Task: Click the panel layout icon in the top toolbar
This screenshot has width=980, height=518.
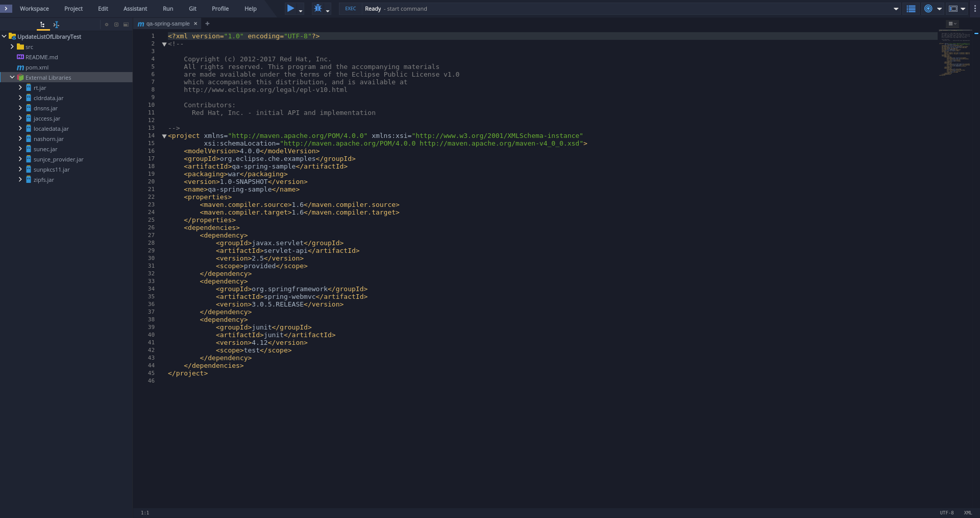Action: point(953,9)
